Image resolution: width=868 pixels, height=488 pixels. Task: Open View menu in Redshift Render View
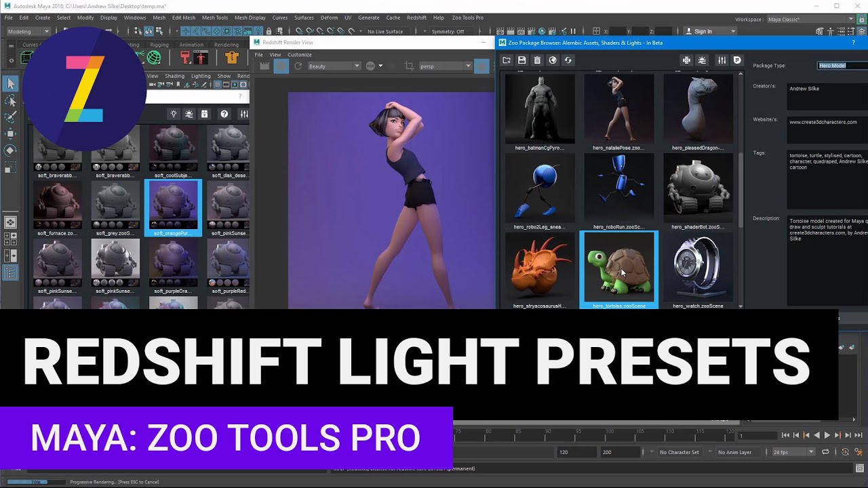[275, 55]
